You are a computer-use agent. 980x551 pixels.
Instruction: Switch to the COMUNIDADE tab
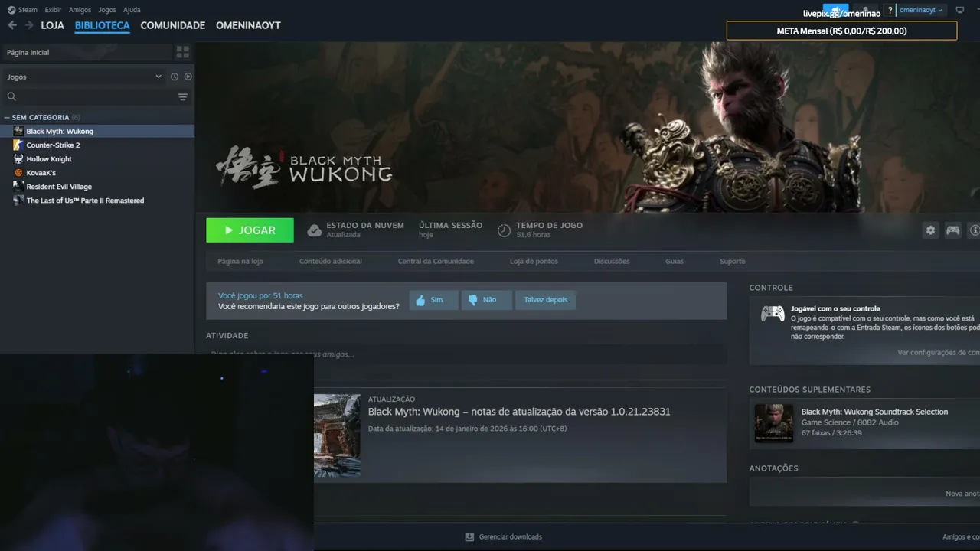[173, 25]
